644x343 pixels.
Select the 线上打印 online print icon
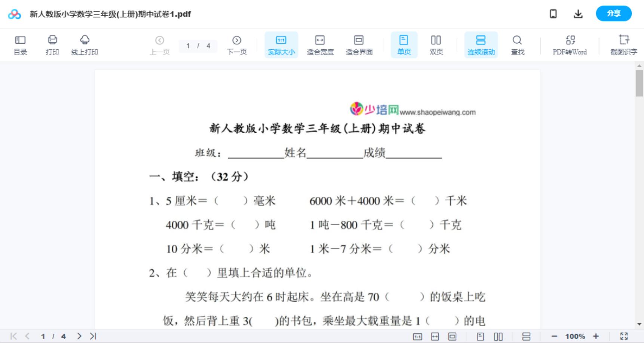point(85,44)
